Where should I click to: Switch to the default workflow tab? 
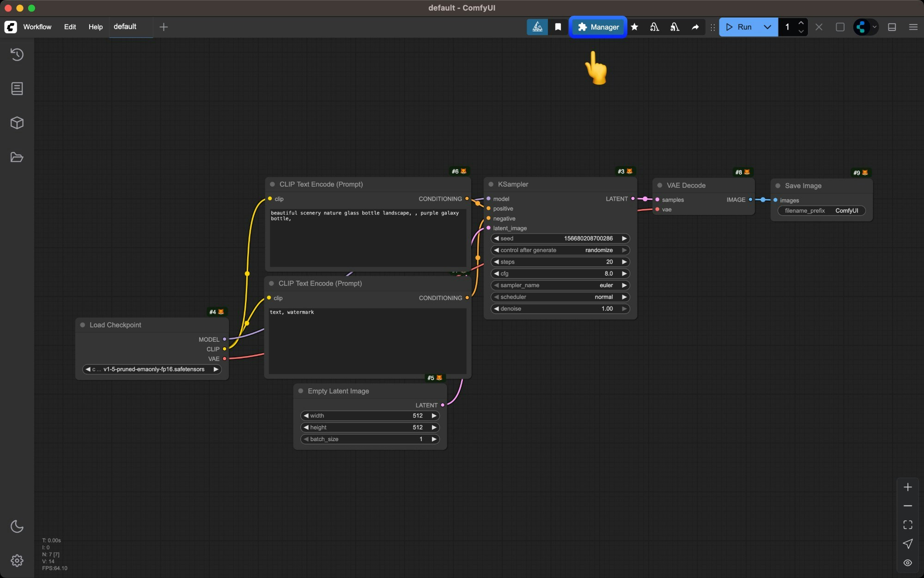coord(124,27)
